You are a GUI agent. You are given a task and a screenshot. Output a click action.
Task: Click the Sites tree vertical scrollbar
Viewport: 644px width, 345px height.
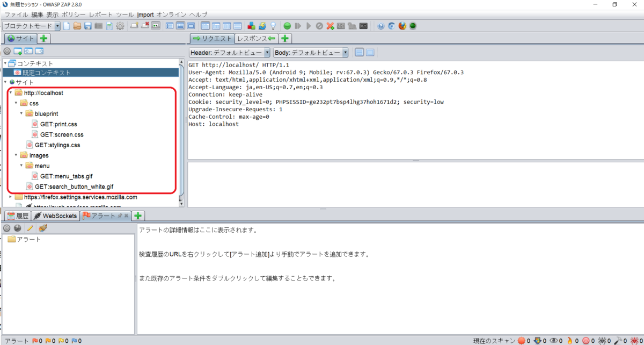tap(181, 132)
